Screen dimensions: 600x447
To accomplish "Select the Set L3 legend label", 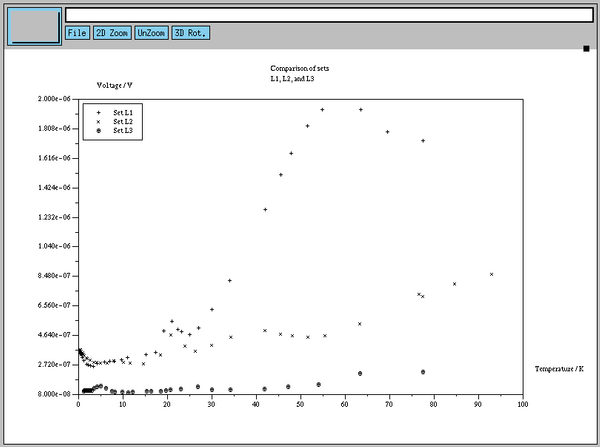I will pyautogui.click(x=123, y=131).
